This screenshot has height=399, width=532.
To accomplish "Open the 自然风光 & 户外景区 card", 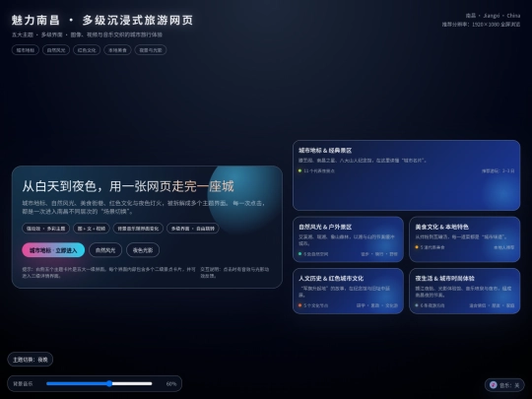I will click(x=348, y=239).
